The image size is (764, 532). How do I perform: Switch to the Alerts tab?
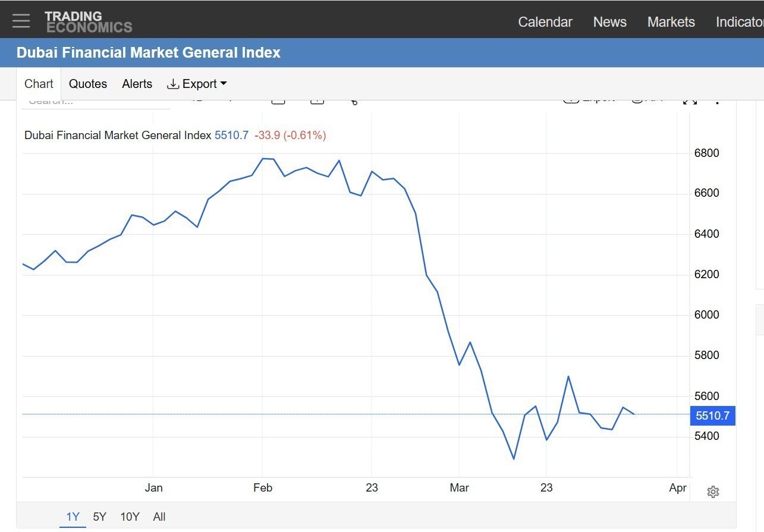tap(137, 84)
